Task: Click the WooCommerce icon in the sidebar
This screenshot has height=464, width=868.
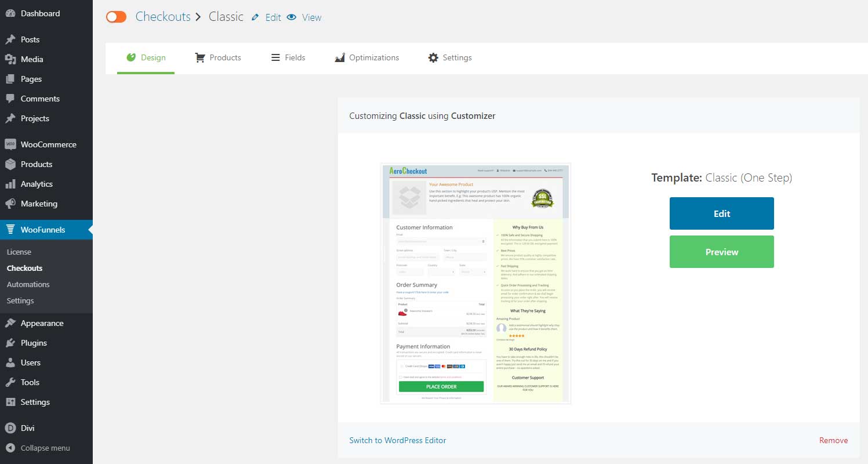Action: (10, 144)
